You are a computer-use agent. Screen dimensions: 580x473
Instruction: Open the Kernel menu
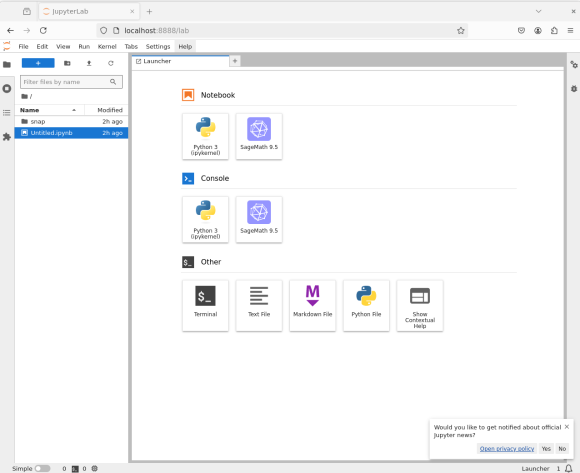pos(107,46)
